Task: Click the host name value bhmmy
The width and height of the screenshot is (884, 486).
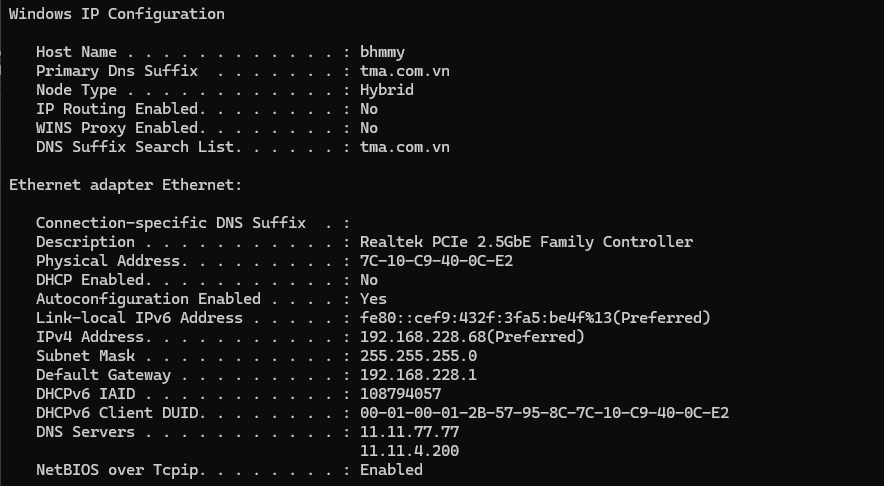Action: (382, 52)
